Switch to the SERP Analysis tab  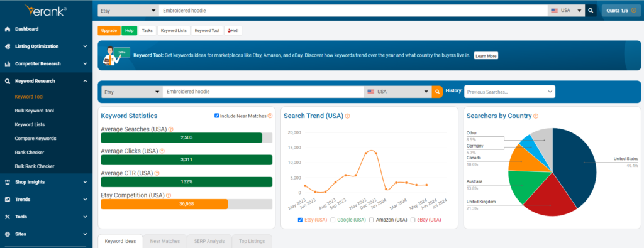pos(209,242)
